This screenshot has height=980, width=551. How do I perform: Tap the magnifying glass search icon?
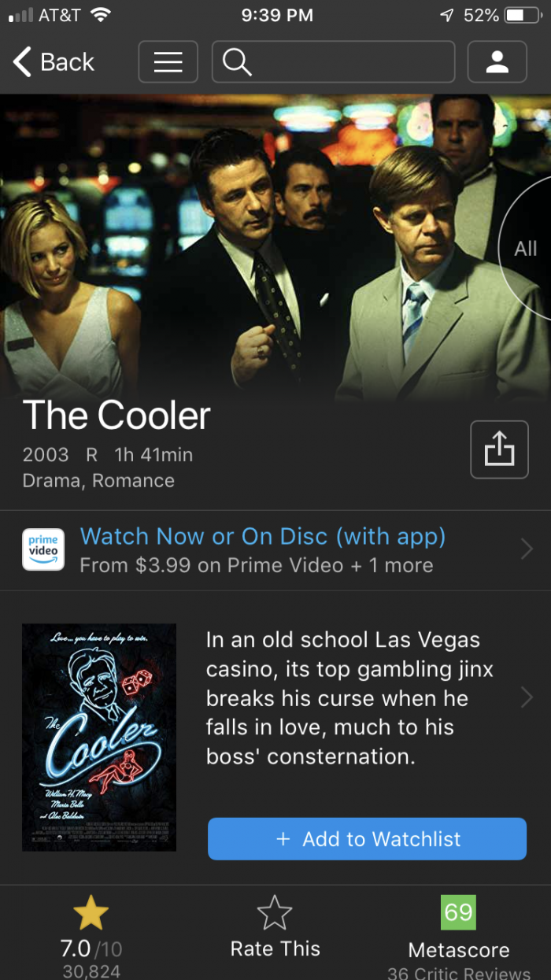pos(236,61)
